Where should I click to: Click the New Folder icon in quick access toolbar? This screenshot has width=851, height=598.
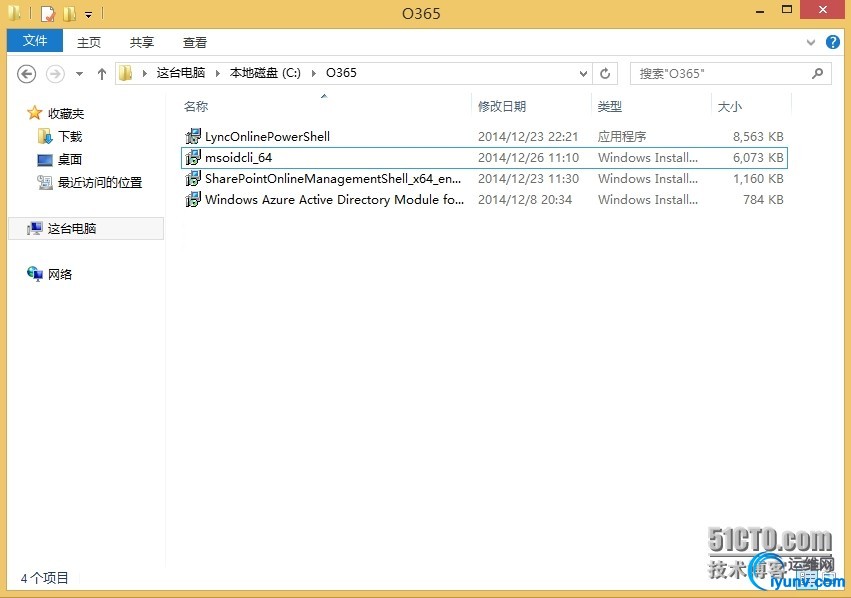click(x=69, y=13)
